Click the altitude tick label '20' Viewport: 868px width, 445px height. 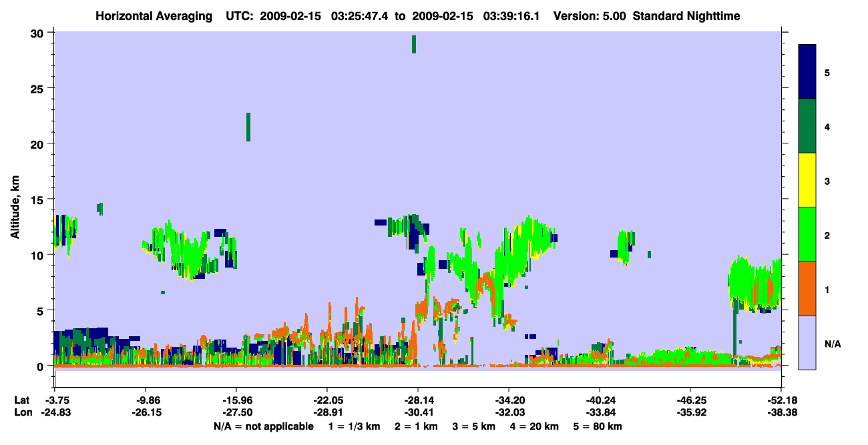pos(39,144)
